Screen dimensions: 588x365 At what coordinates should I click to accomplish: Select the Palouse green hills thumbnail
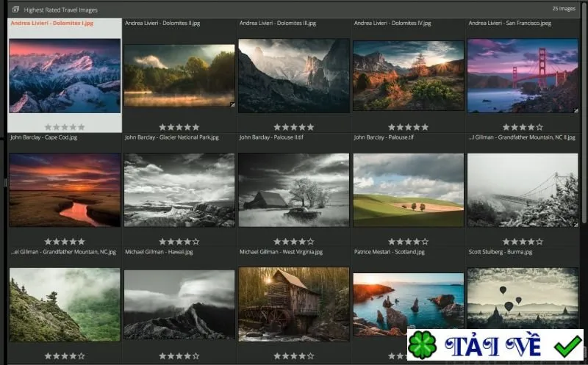coord(409,190)
